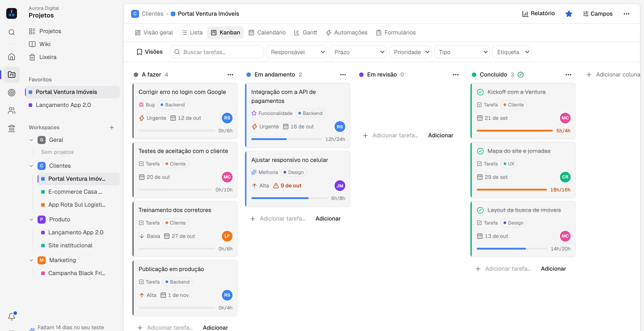
Task: Add a new workspace with plus icon
Action: [112, 127]
